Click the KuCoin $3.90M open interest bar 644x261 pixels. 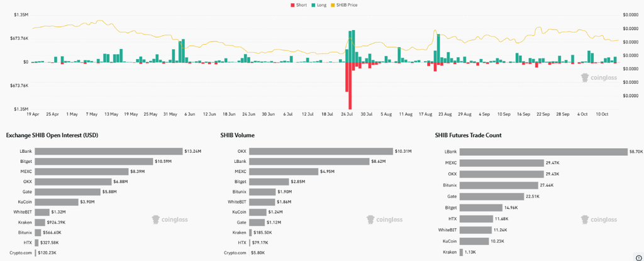pyautogui.click(x=57, y=202)
